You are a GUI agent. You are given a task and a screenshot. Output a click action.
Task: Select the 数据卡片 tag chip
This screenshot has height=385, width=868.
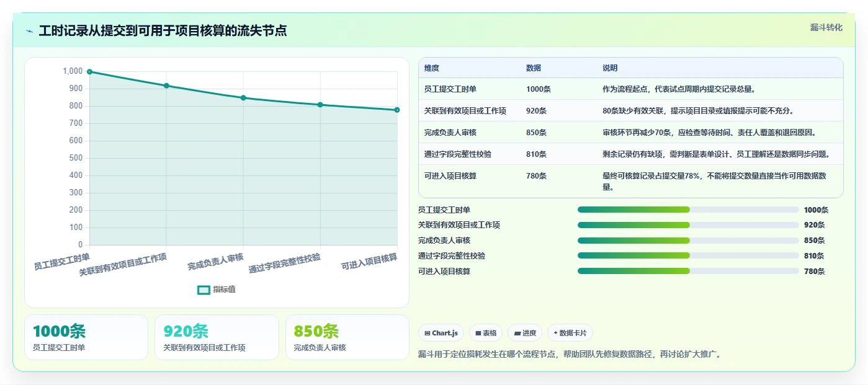tap(570, 333)
